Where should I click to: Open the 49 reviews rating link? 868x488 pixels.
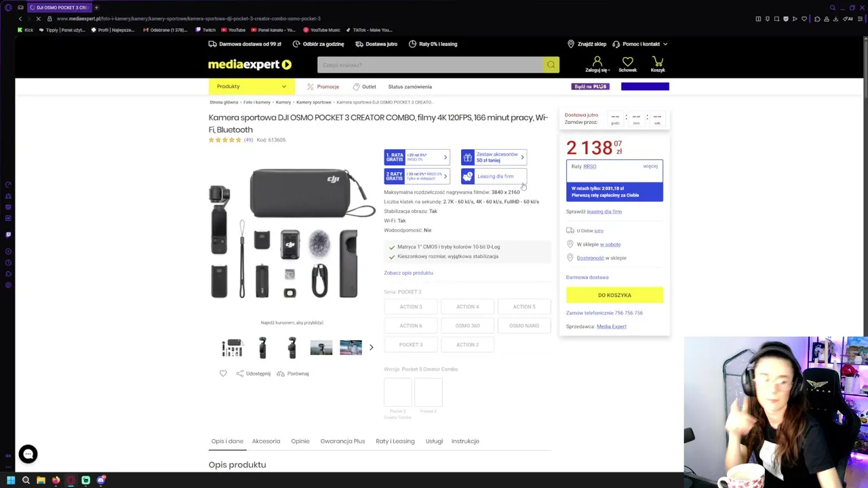(x=248, y=140)
